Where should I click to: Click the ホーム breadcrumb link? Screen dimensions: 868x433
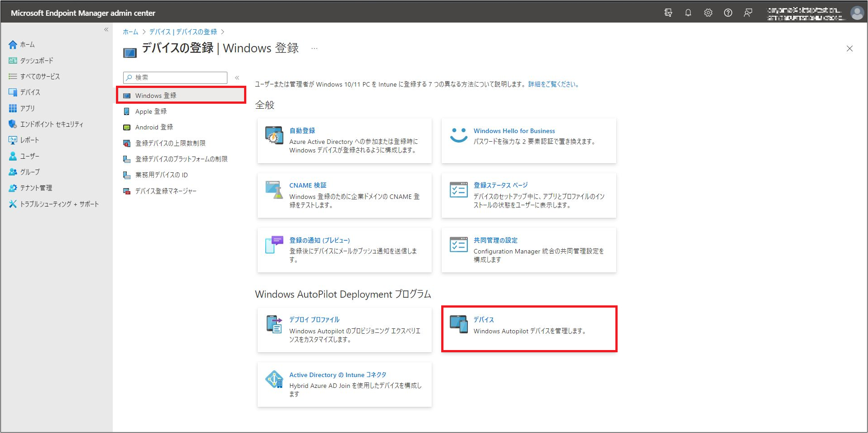coord(130,32)
